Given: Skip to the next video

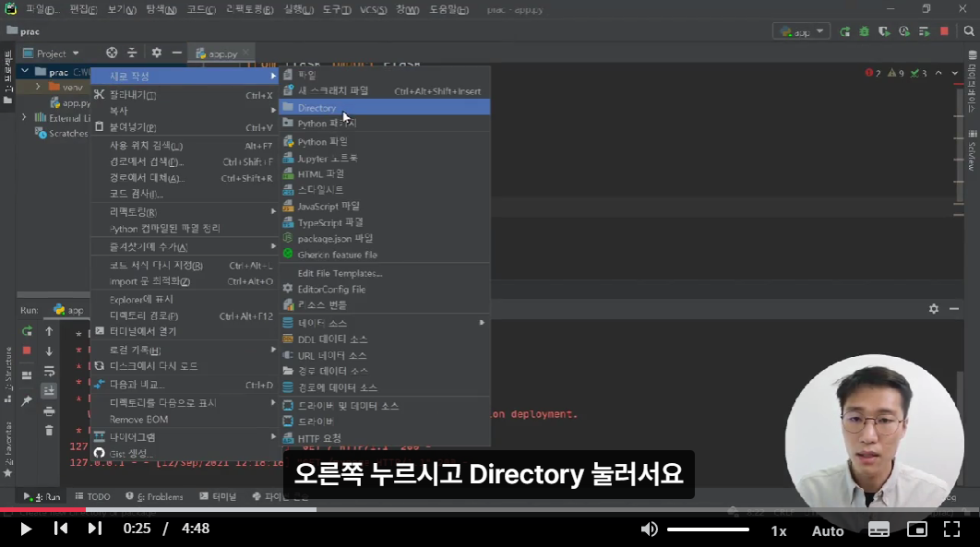Looking at the screenshot, I should pos(94,529).
